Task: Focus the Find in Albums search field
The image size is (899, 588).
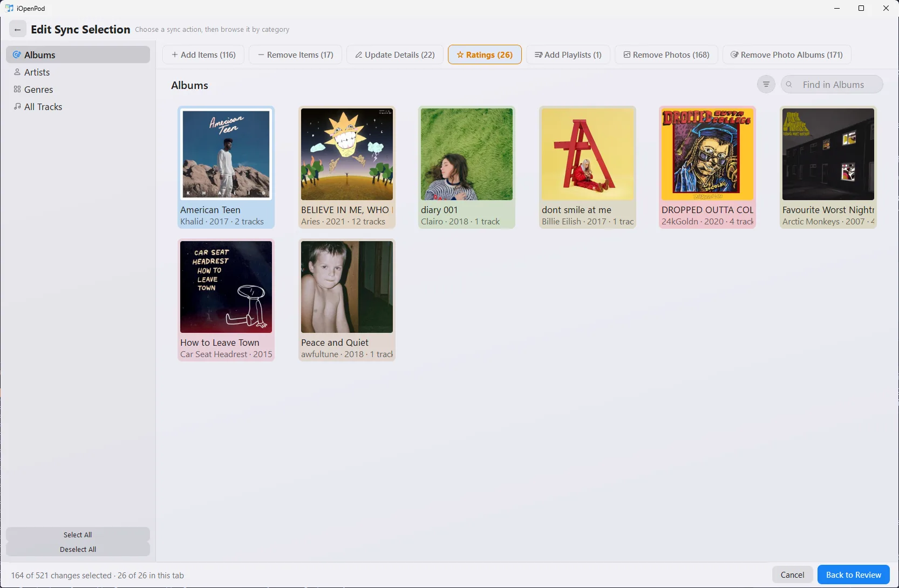Action: click(x=832, y=84)
